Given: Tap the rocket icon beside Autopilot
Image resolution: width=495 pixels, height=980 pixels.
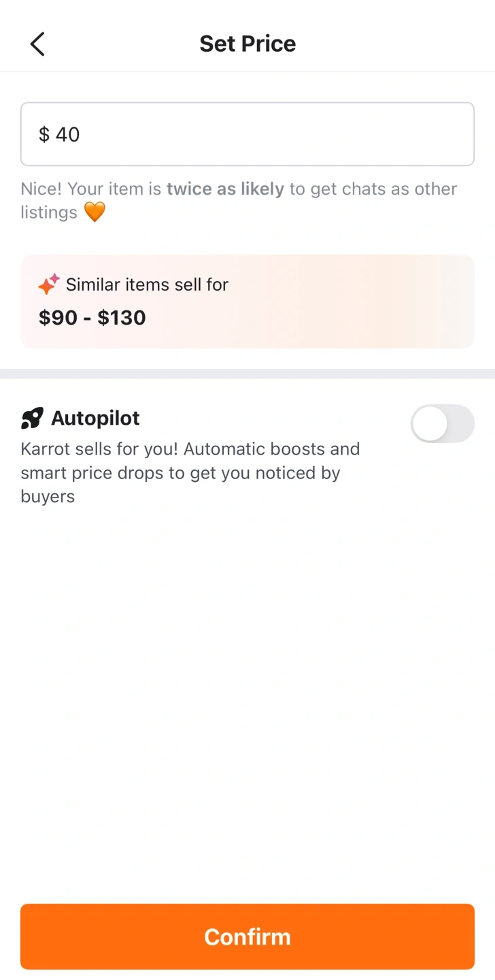Looking at the screenshot, I should tap(32, 418).
